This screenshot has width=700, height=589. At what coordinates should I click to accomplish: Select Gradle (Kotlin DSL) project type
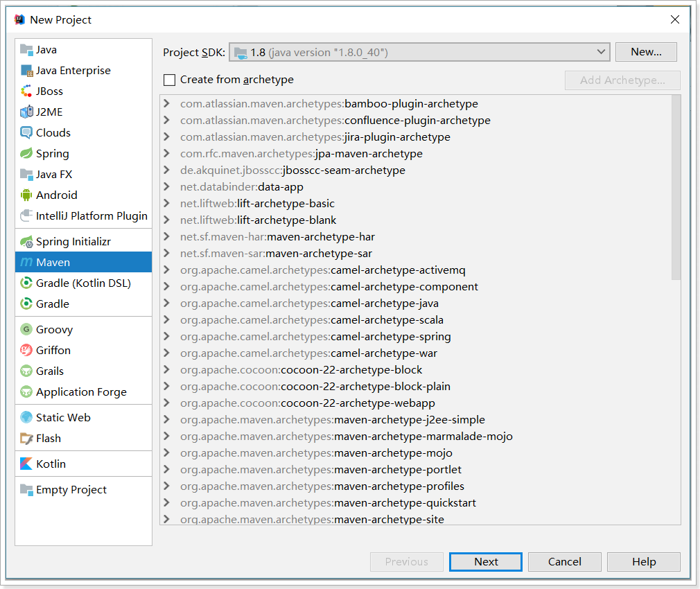coord(83,283)
